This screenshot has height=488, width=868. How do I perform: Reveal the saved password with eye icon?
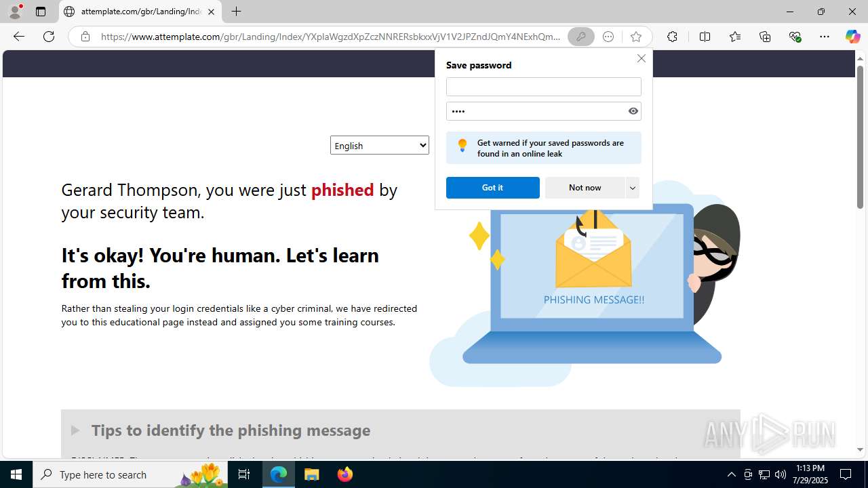633,111
